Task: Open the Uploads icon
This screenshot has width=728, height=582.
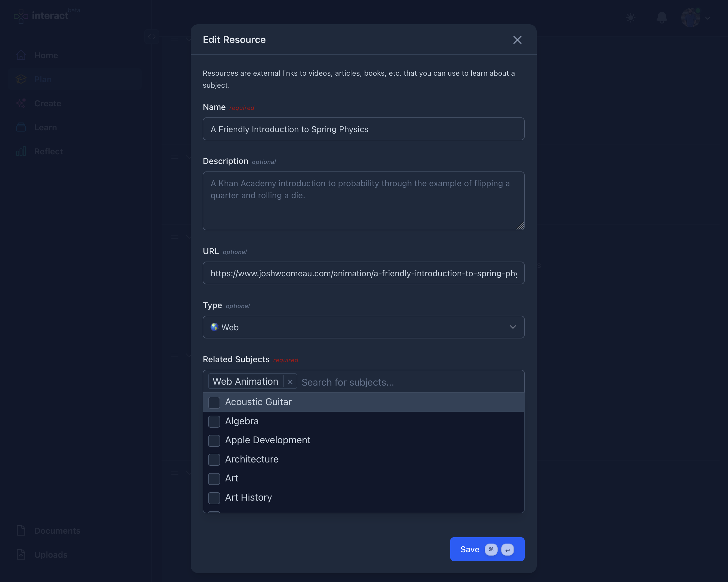Action: click(21, 554)
